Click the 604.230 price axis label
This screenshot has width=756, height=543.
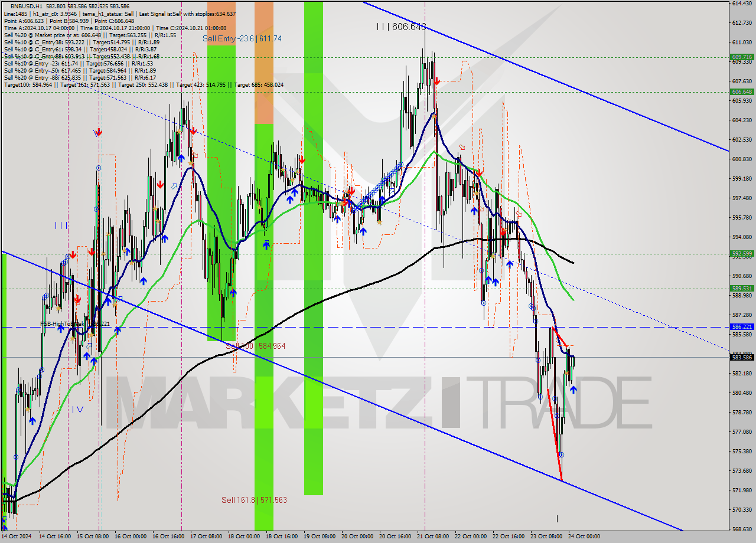[x=742, y=120]
